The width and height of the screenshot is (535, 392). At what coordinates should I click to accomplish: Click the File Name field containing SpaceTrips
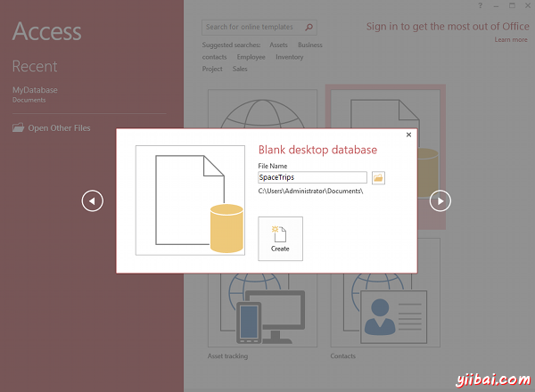point(312,177)
